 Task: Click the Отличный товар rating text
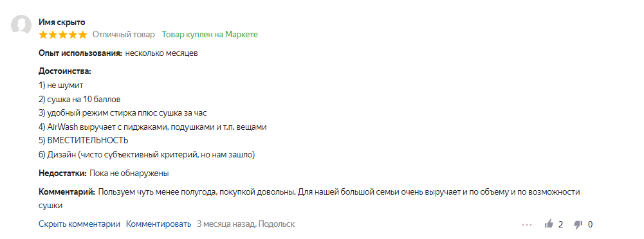124,35
